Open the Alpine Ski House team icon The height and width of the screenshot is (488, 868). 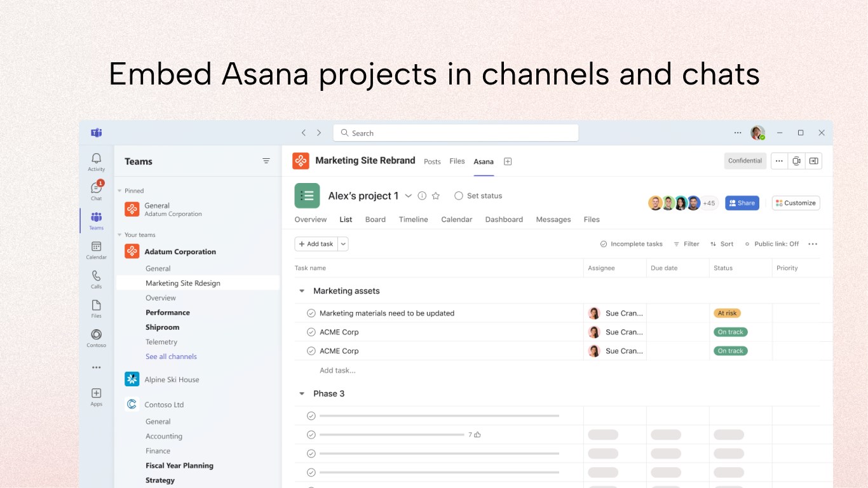pyautogui.click(x=132, y=379)
